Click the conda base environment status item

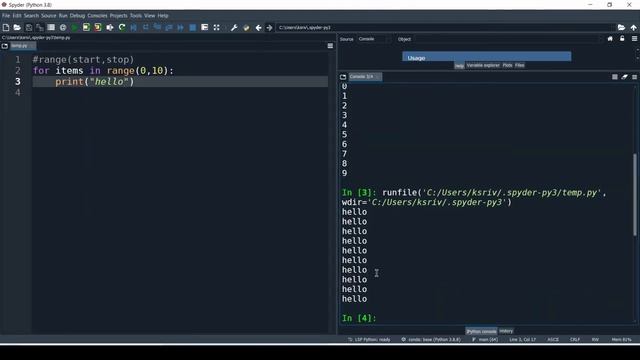pyautogui.click(x=431, y=339)
